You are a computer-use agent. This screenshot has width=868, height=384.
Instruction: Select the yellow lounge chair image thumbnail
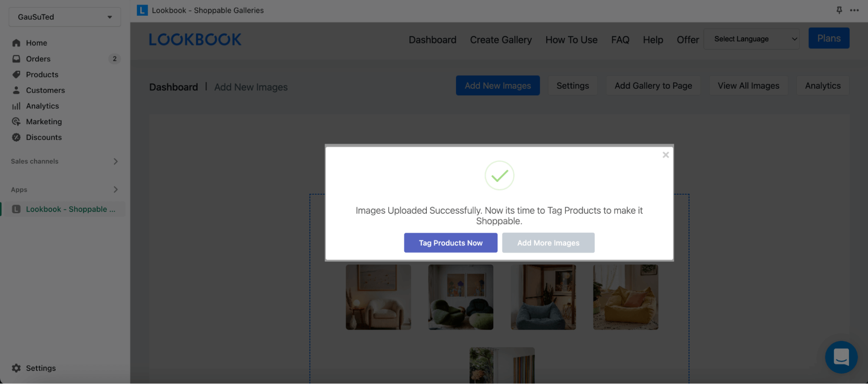[x=626, y=297]
